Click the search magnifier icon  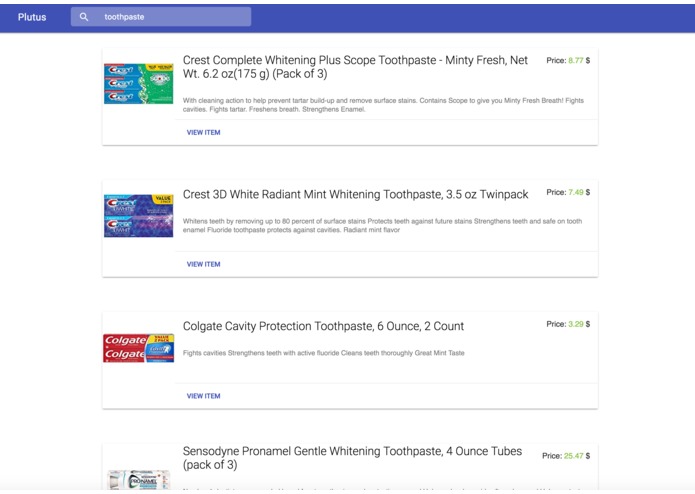(84, 17)
